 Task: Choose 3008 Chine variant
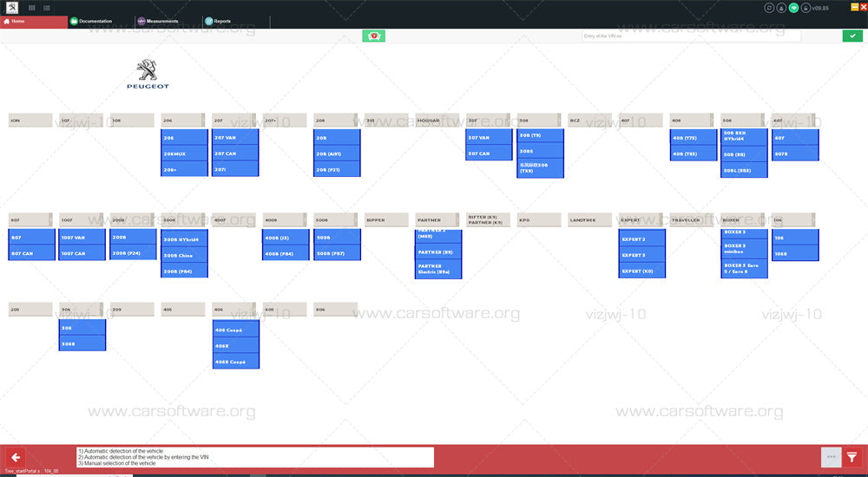pyautogui.click(x=184, y=255)
